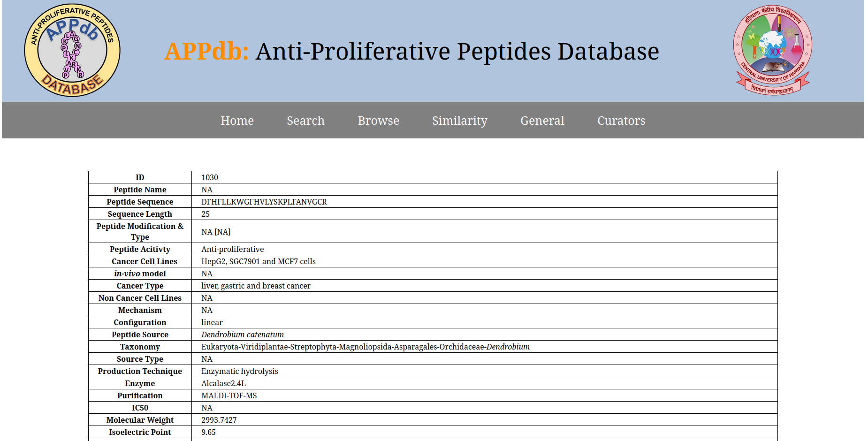
Task: Click the Peptide Sequence row label
Action: click(x=140, y=202)
